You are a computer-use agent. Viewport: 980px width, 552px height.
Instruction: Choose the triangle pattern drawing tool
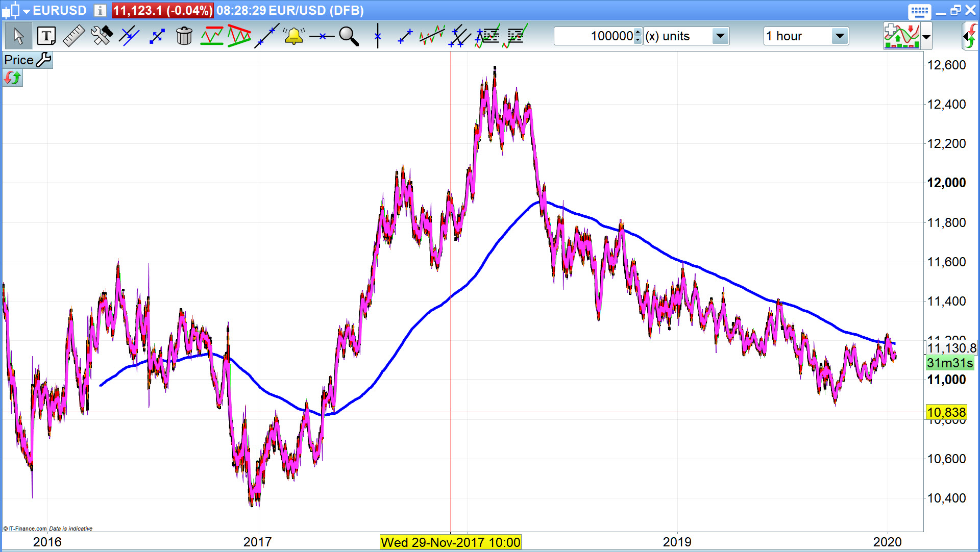click(x=239, y=36)
